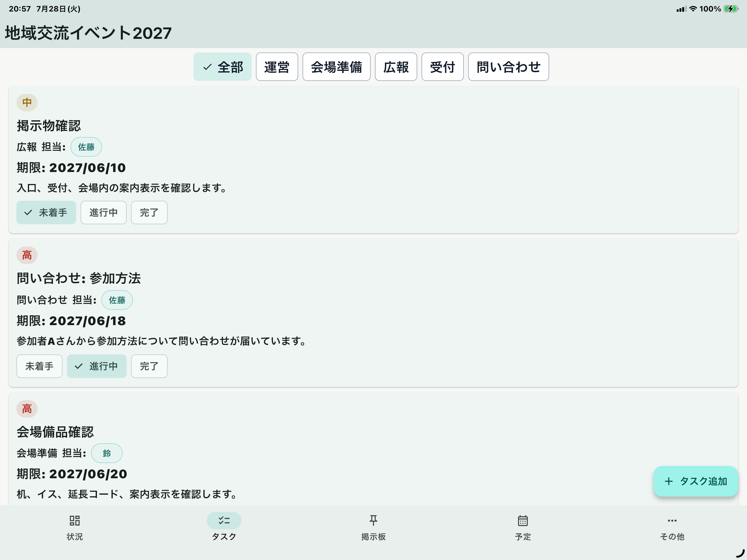
Task: Mark 問い合わせ: 参加方法 as 完了
Action: coord(149,366)
